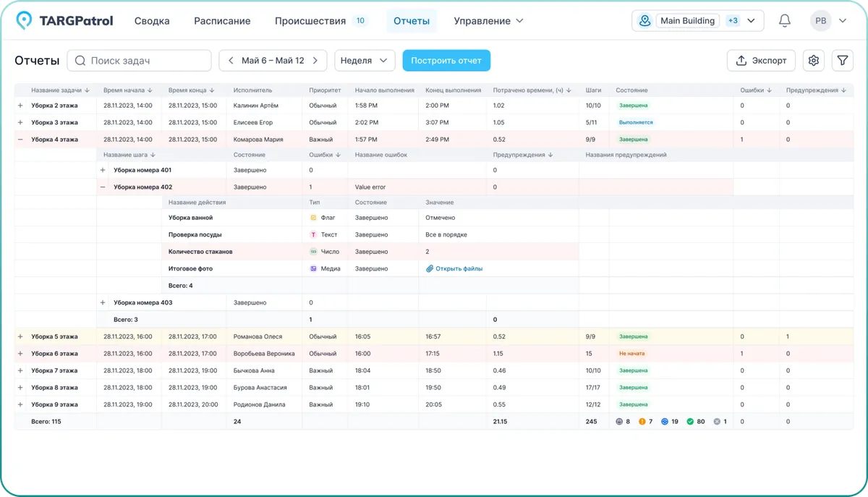Expand the Уборка 5 этажа row

coord(19,336)
